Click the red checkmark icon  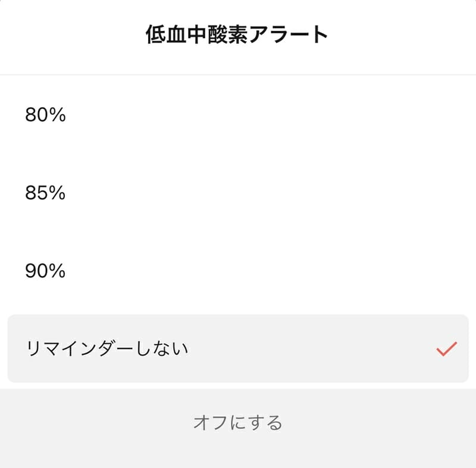point(446,349)
